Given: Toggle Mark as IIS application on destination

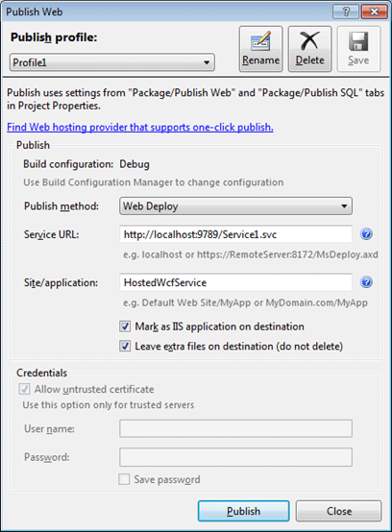Looking at the screenshot, I should pos(125,326).
